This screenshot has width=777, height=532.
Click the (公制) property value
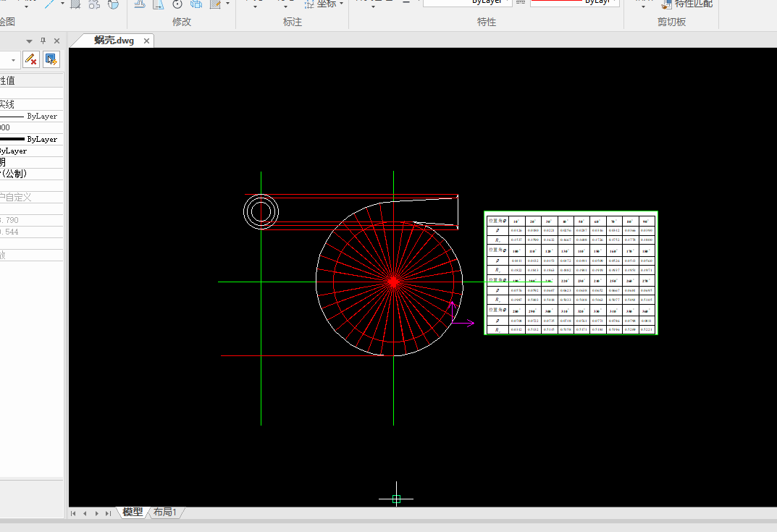pyautogui.click(x=32, y=174)
